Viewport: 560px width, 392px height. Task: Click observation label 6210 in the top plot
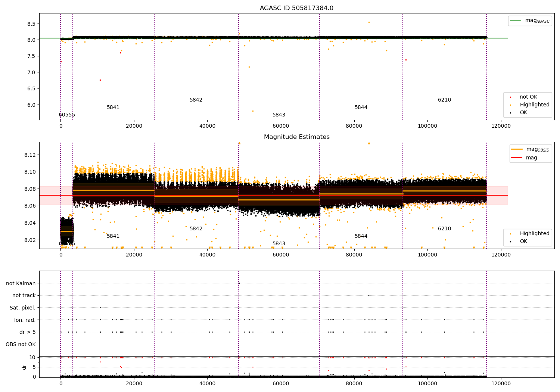(444, 100)
